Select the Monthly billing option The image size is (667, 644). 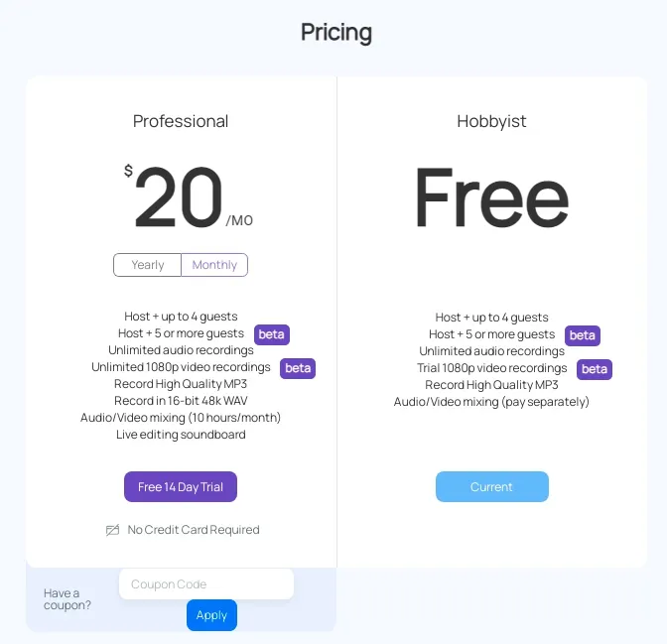tap(214, 265)
